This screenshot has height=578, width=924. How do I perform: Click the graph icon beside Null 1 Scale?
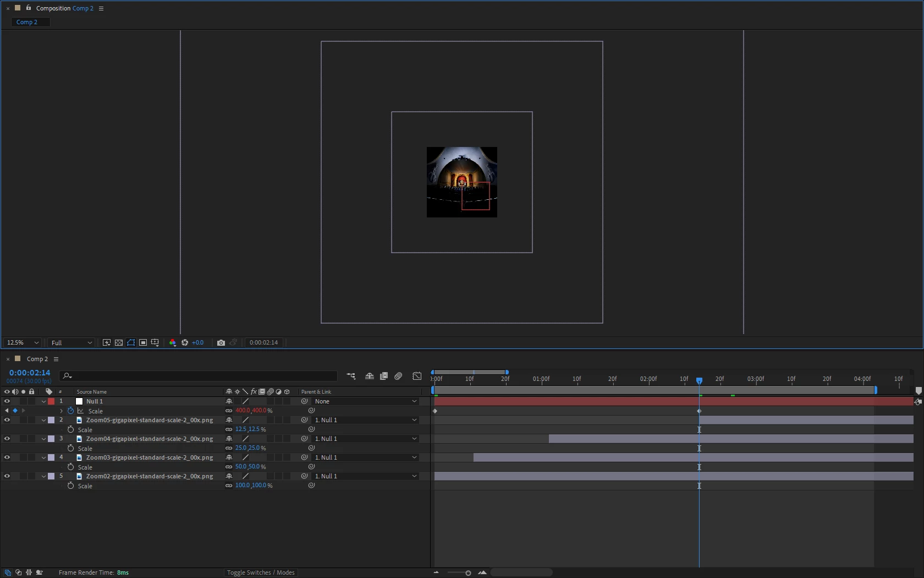(x=80, y=411)
